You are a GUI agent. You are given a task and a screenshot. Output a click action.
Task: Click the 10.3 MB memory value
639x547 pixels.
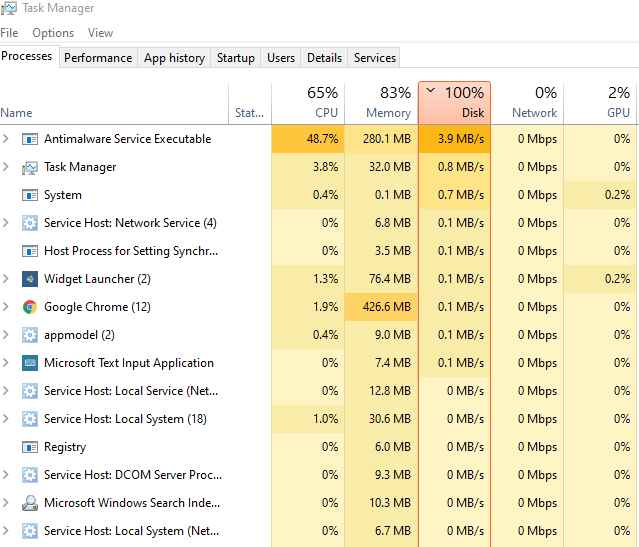pyautogui.click(x=381, y=503)
